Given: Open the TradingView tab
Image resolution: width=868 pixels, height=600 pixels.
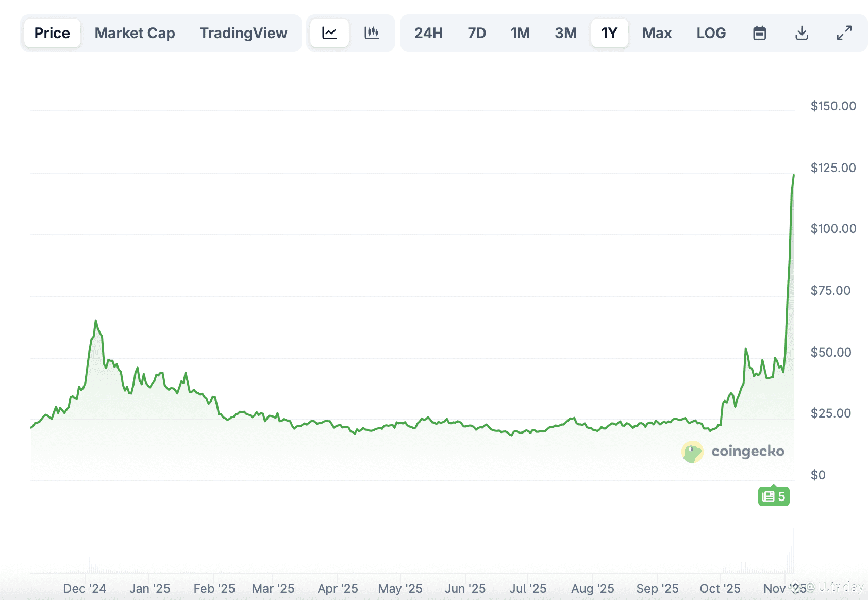Looking at the screenshot, I should click(x=243, y=32).
